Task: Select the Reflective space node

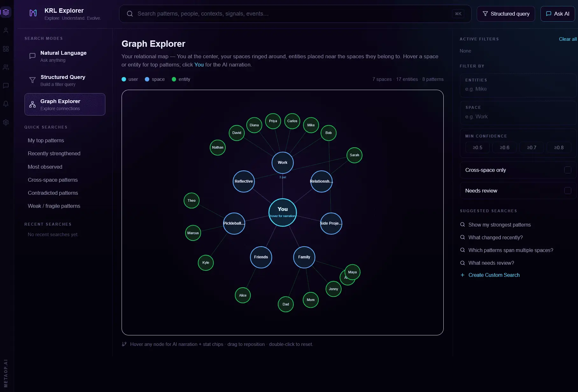Action: click(244, 181)
